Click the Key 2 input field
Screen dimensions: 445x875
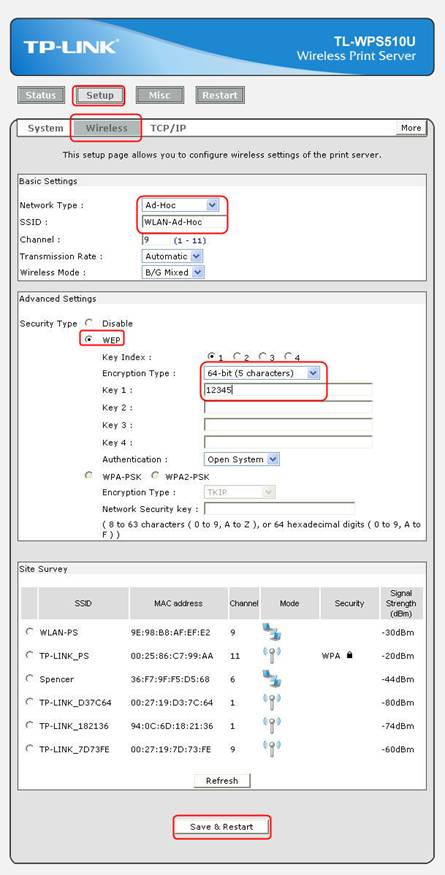coord(288,407)
